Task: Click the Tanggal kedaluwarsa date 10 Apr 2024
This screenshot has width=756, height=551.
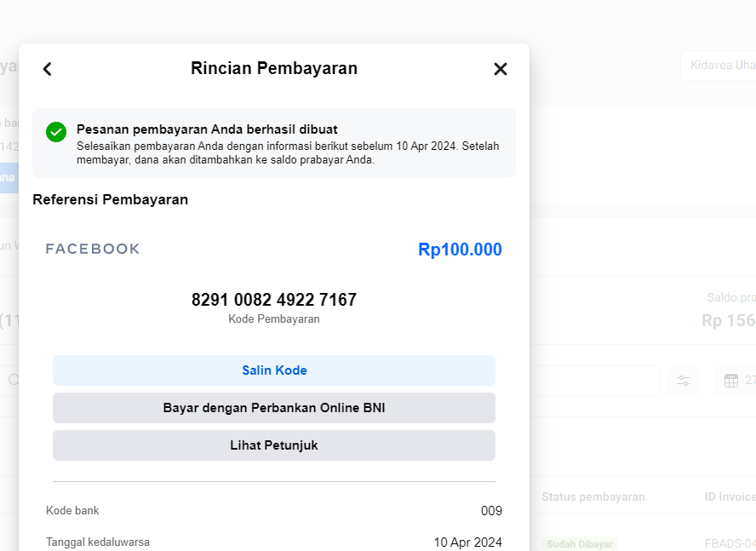Action: pos(467,542)
